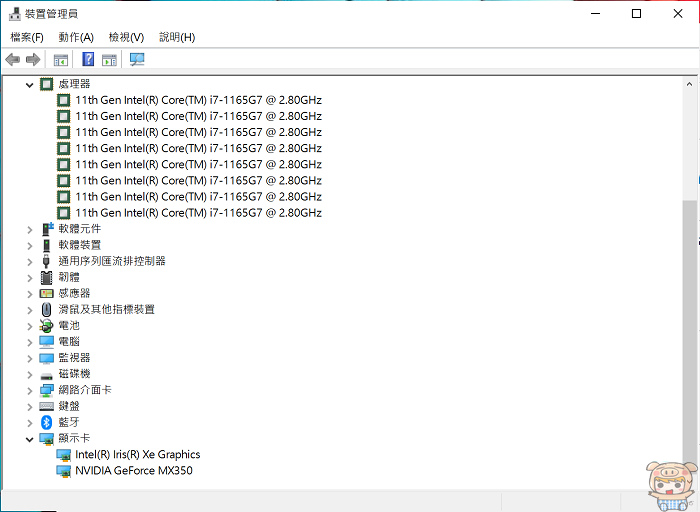Click the 顯示卡 display adapter icon

point(46,439)
